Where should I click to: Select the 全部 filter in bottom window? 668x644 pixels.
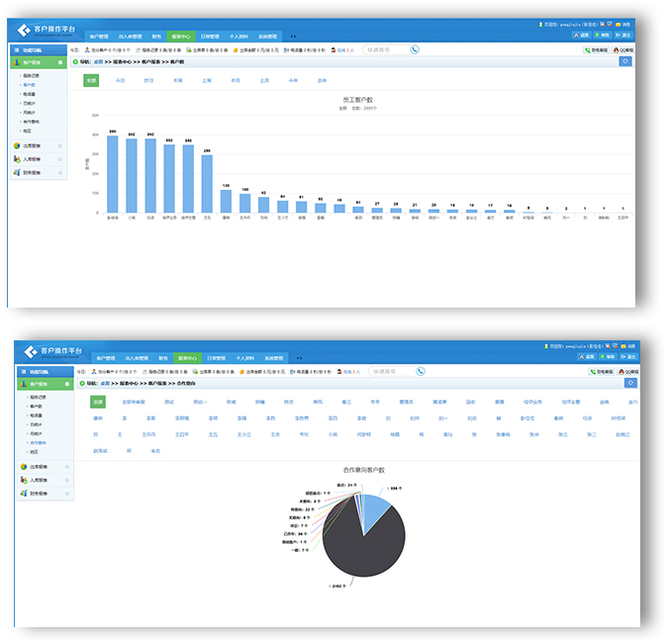[x=97, y=402]
